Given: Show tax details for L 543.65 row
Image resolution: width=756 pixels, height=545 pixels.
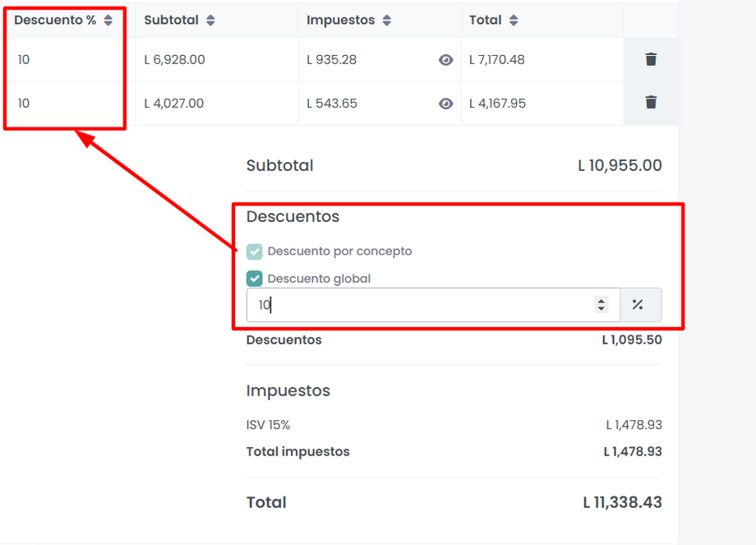Looking at the screenshot, I should [x=445, y=104].
